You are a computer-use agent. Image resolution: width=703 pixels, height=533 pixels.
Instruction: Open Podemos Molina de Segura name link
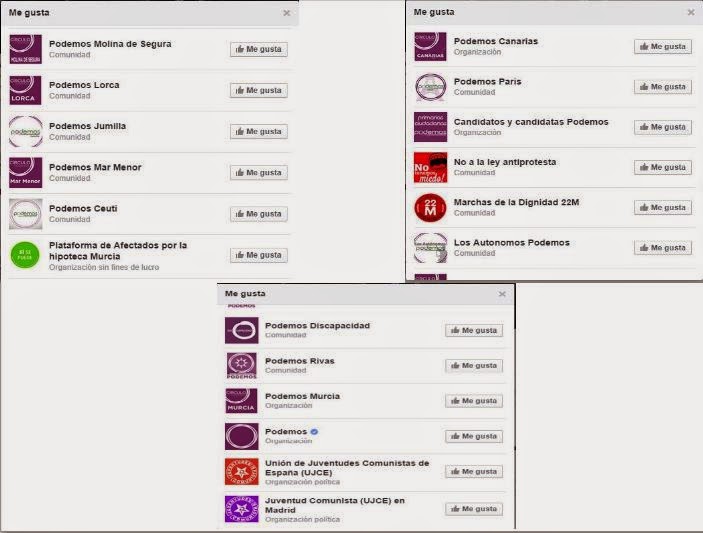point(110,44)
